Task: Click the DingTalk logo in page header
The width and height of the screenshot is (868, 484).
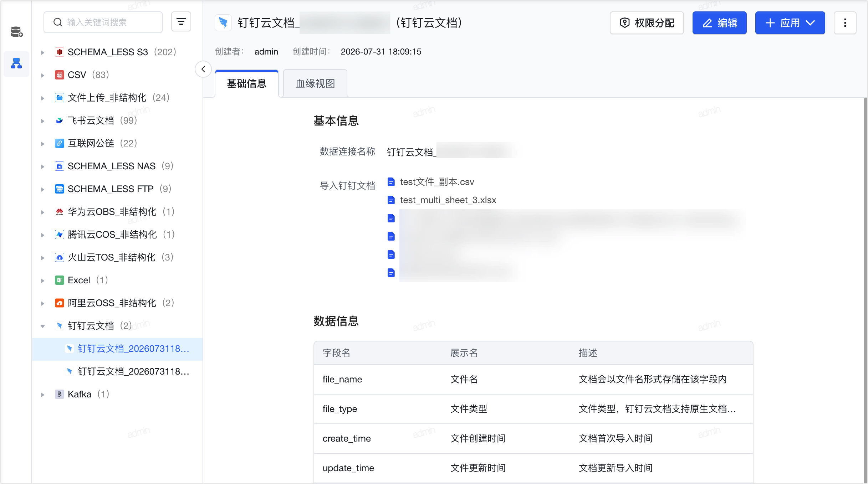Action: tap(223, 23)
